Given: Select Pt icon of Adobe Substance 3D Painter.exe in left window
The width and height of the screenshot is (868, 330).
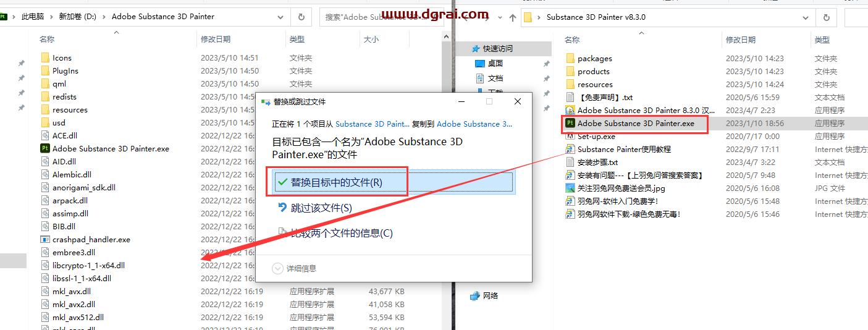Looking at the screenshot, I should (x=45, y=148).
